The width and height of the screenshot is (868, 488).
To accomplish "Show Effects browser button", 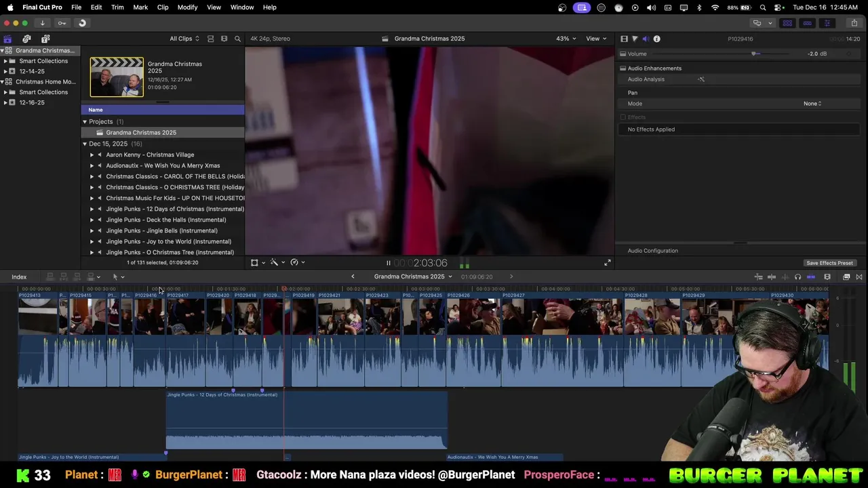I will 846,277.
